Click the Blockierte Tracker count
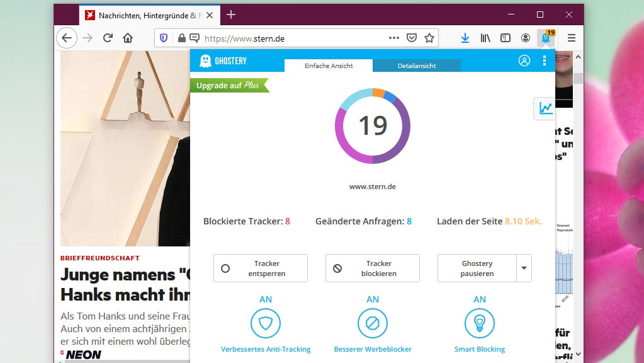 (x=288, y=221)
